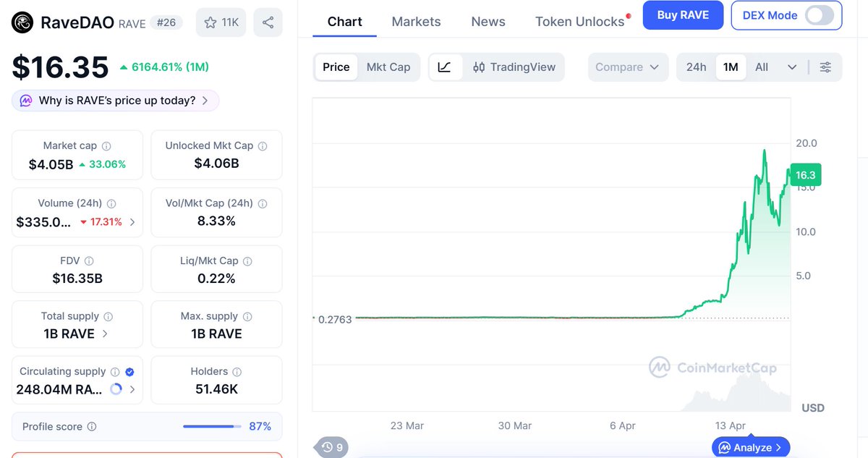This screenshot has height=458, width=868.
Task: Click the 87% profile score value
Action: pyautogui.click(x=260, y=427)
